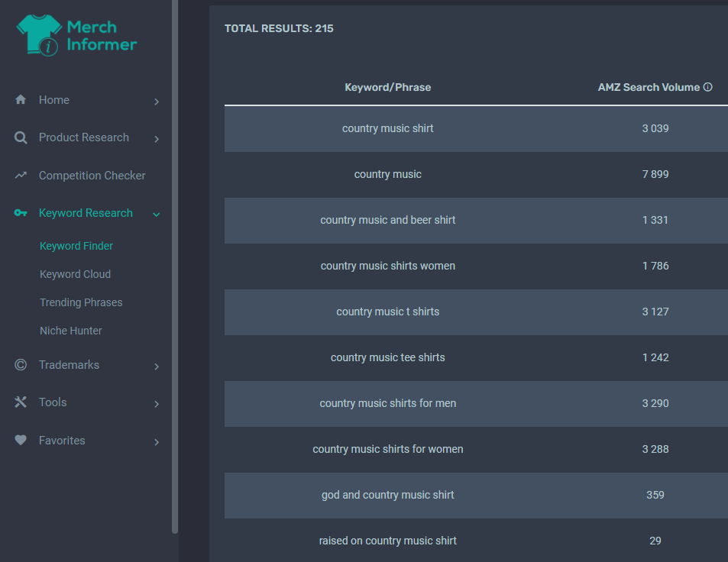
Task: Click the Tools wrench icon
Action: click(21, 402)
